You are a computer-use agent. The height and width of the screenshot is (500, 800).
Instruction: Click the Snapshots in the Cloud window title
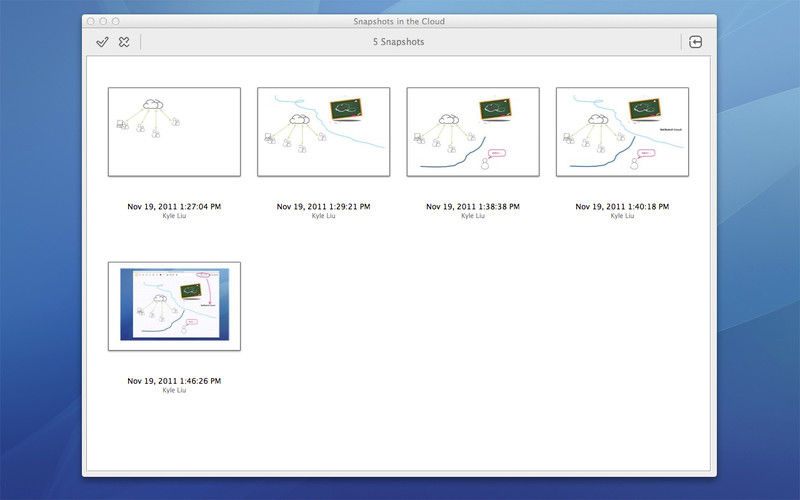(399, 21)
